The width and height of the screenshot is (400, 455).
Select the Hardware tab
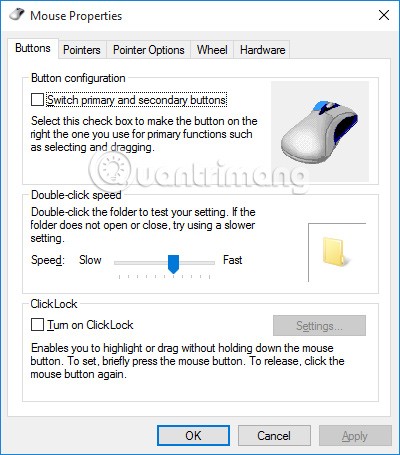tap(262, 50)
